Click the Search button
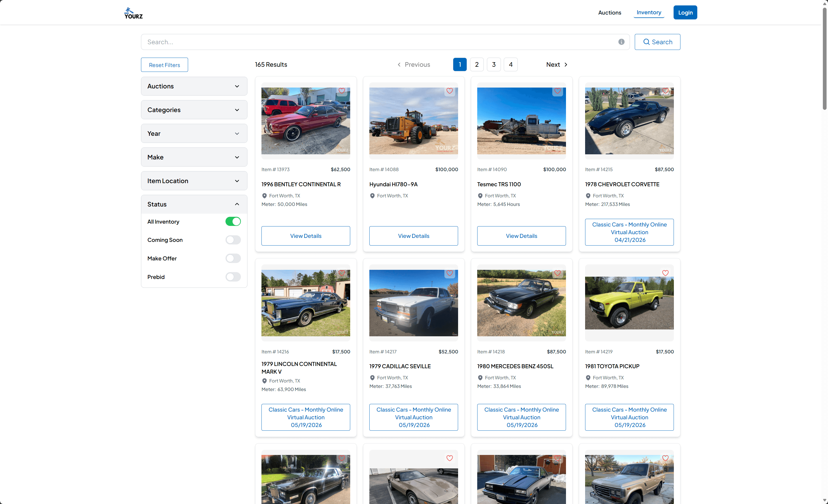This screenshot has height=504, width=828. tap(657, 42)
